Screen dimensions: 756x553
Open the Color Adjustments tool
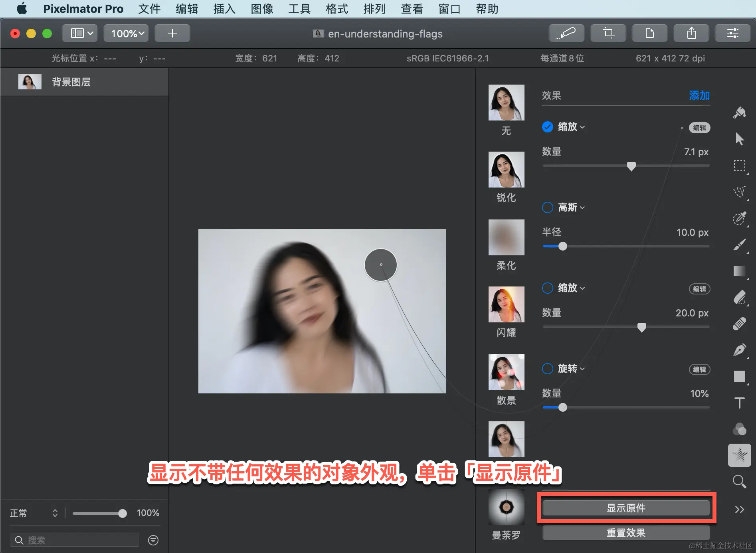[x=739, y=429]
